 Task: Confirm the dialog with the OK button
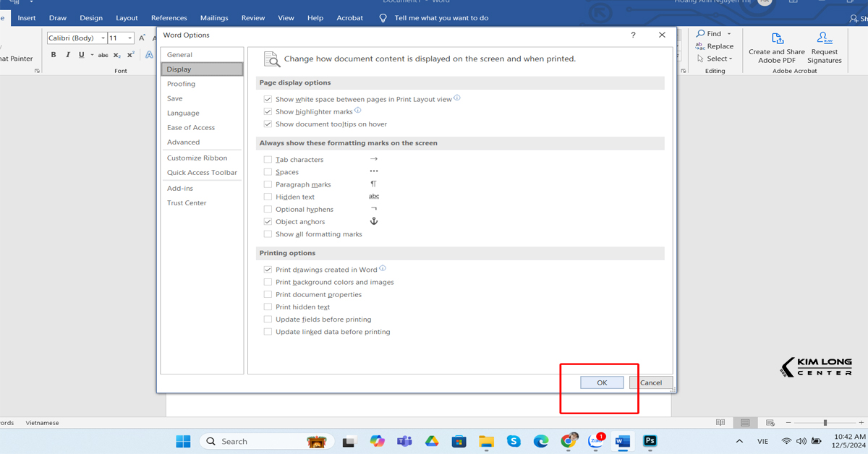point(602,382)
